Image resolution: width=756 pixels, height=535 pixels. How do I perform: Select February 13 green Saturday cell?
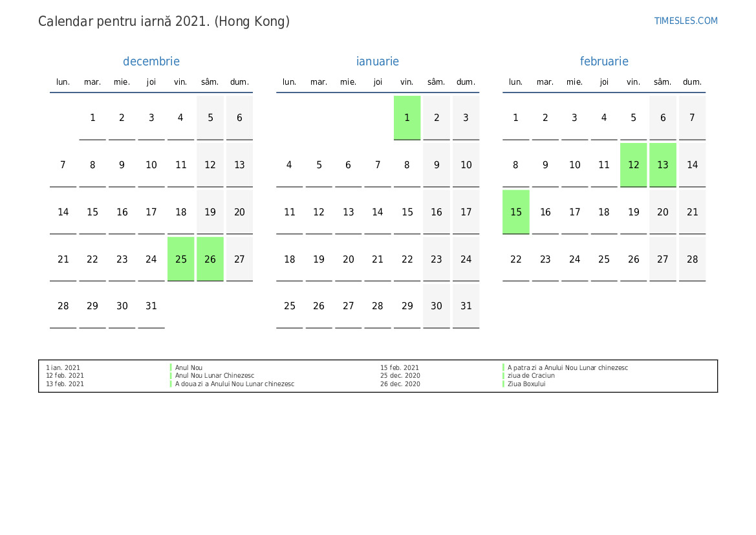pos(663,165)
